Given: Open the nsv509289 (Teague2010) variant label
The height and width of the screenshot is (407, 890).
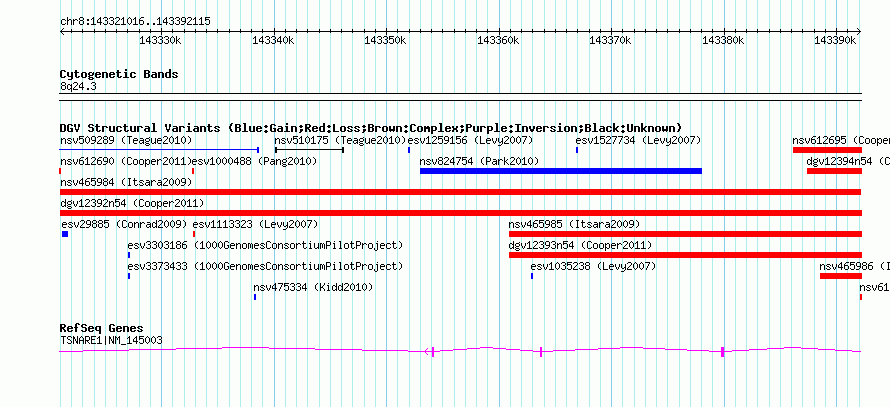Looking at the screenshot, I should [126, 140].
